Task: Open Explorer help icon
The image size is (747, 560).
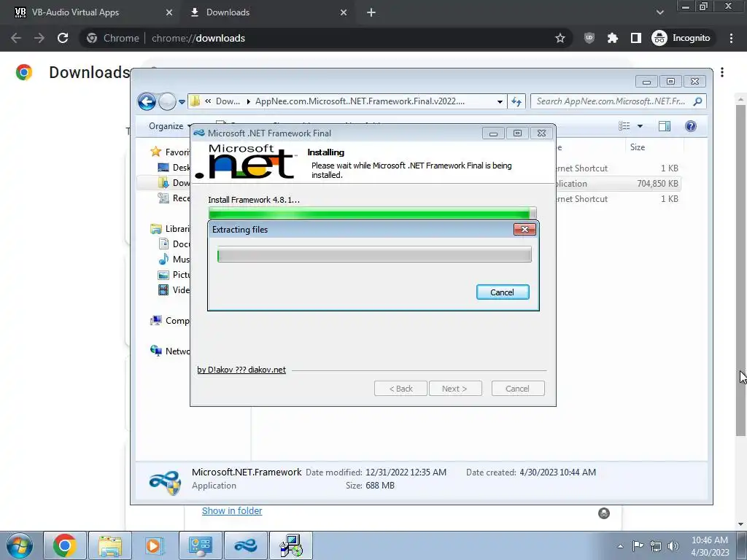Action: [x=690, y=125]
